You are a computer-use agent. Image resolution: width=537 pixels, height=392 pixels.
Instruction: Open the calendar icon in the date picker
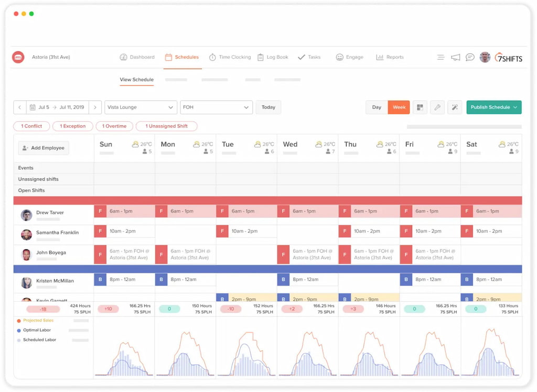coord(33,107)
